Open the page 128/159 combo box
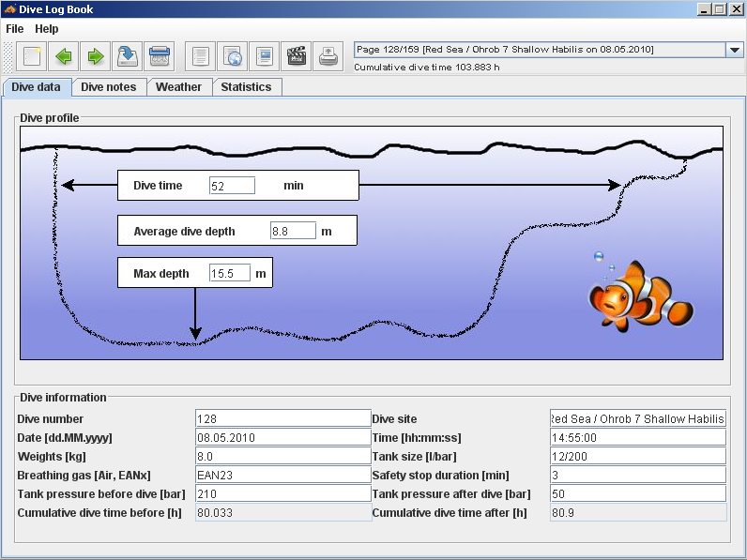Image resolution: width=747 pixels, height=560 pixels. pyautogui.click(x=539, y=50)
